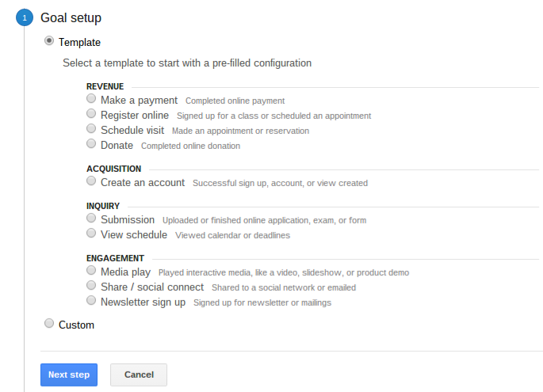543x392 pixels.
Task: Choose Create an account radio button
Action: [91, 181]
